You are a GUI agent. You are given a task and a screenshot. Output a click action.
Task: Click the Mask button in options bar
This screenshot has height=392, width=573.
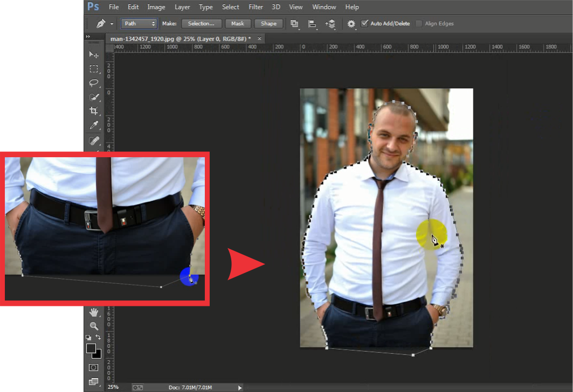tap(238, 23)
